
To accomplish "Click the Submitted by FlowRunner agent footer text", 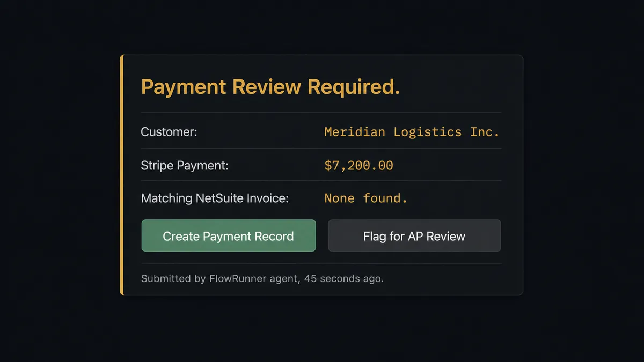I will coord(262,279).
